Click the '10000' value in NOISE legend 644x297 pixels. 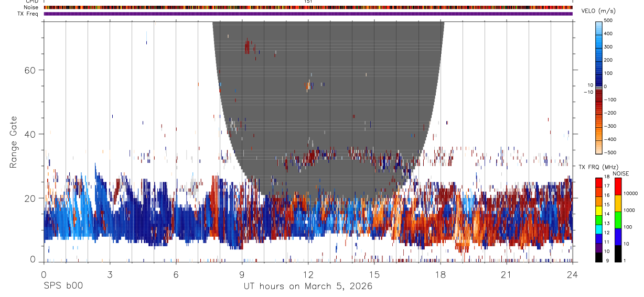630,193
